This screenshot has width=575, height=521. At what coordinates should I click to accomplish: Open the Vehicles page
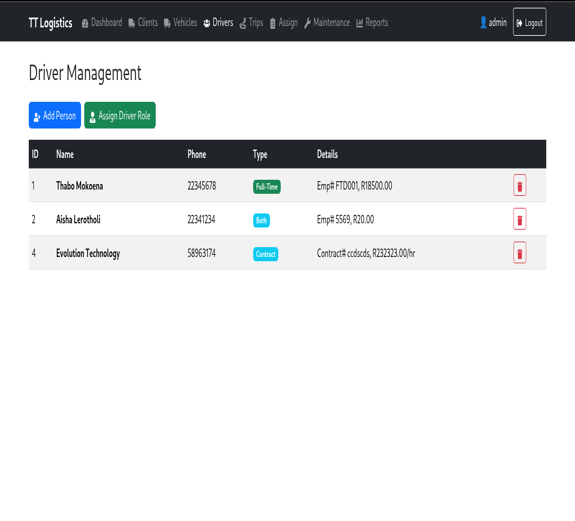180,23
